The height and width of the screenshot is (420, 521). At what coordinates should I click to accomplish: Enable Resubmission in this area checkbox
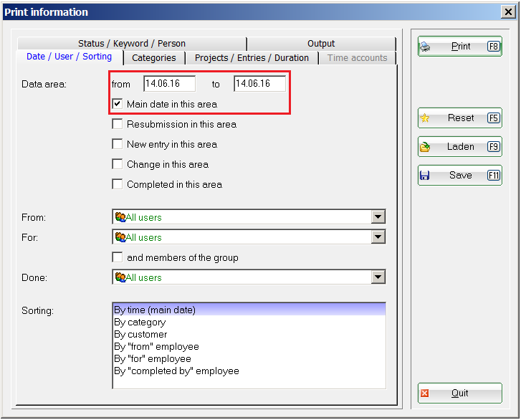[118, 124]
